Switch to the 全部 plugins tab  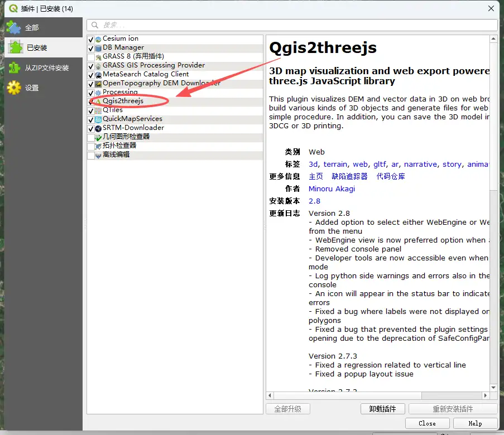(x=32, y=27)
